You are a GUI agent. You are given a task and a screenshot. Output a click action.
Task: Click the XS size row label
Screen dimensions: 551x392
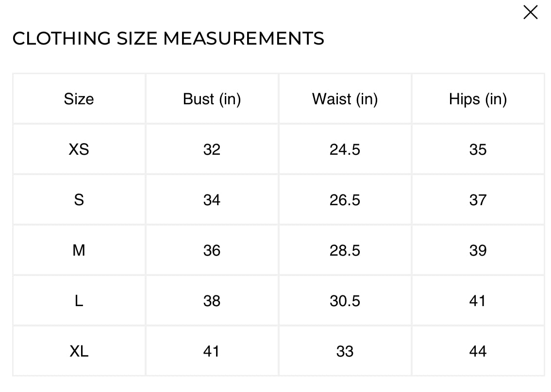(x=79, y=149)
